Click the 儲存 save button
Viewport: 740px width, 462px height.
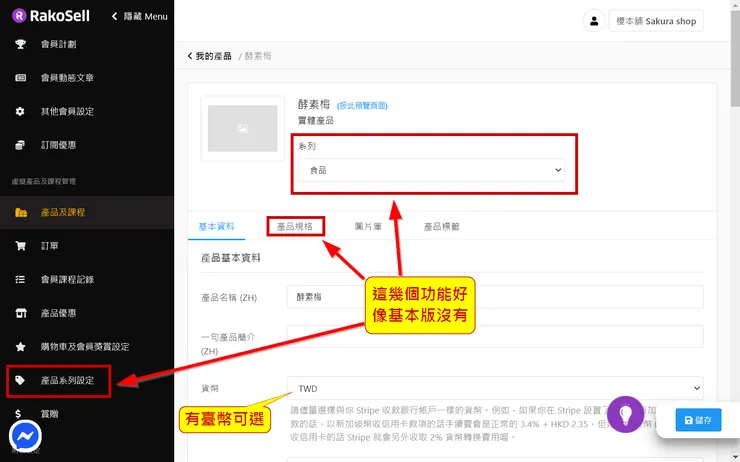pyautogui.click(x=698, y=420)
